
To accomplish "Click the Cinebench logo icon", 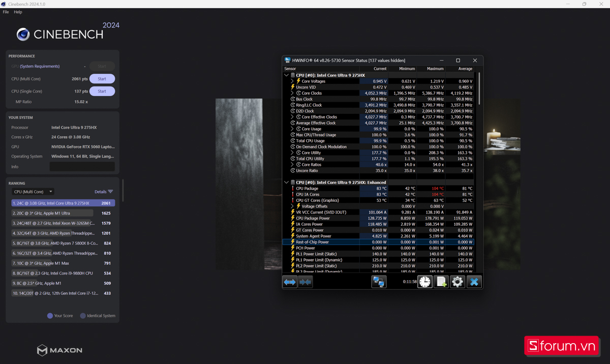I will pyautogui.click(x=22, y=35).
